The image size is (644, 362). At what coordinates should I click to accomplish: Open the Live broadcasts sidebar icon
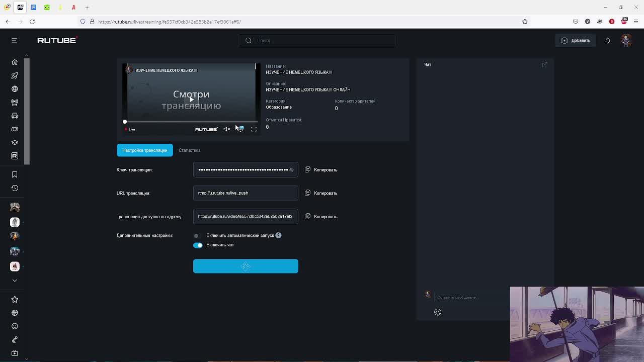(x=15, y=102)
